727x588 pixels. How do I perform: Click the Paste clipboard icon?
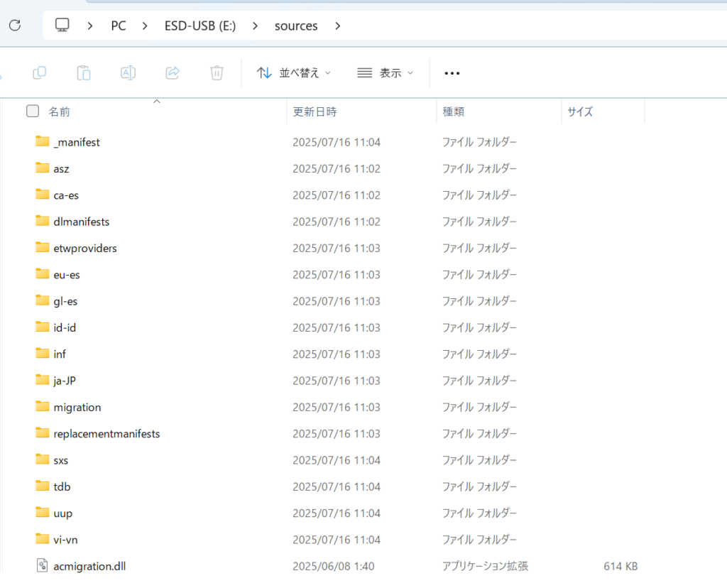coord(84,72)
